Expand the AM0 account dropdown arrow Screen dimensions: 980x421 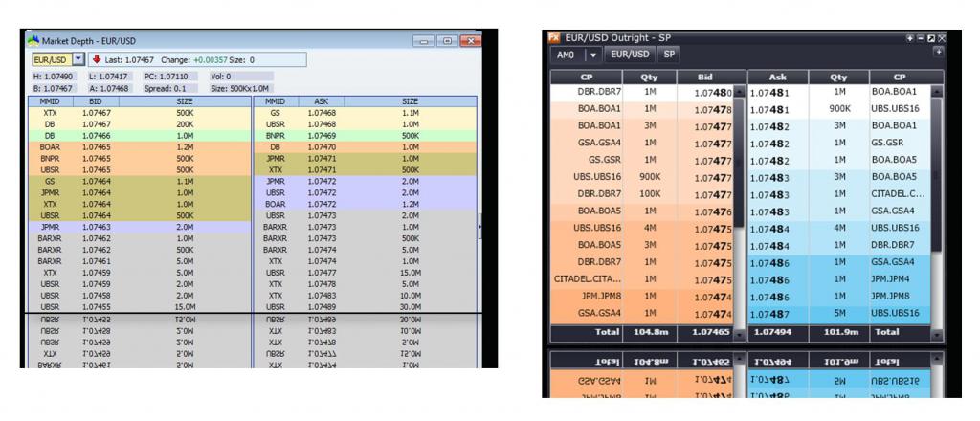tap(593, 55)
